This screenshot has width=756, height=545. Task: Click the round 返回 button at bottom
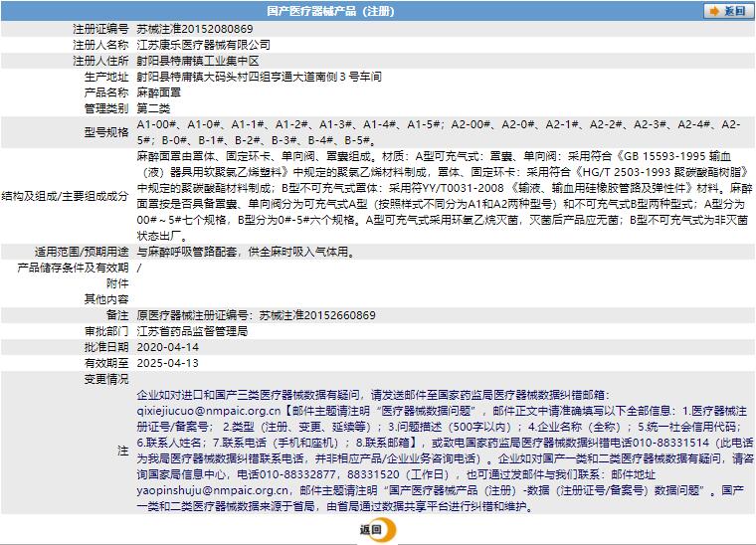point(378,529)
